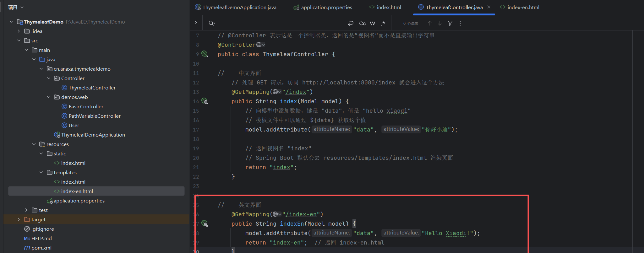Open search history magnifier icon
The height and width of the screenshot is (253, 644).
(212, 23)
